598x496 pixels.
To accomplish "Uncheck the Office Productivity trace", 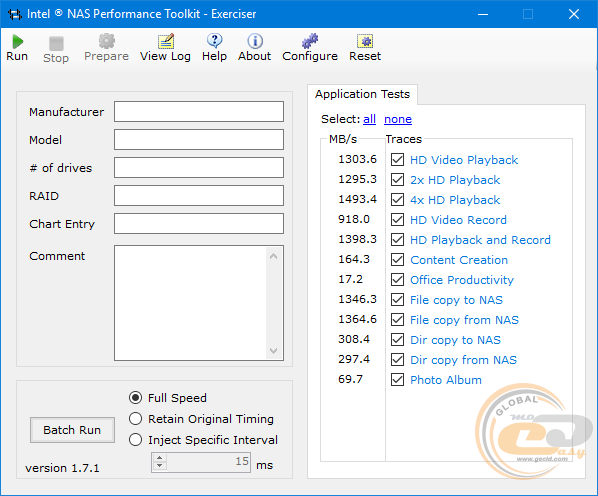I will coord(397,279).
